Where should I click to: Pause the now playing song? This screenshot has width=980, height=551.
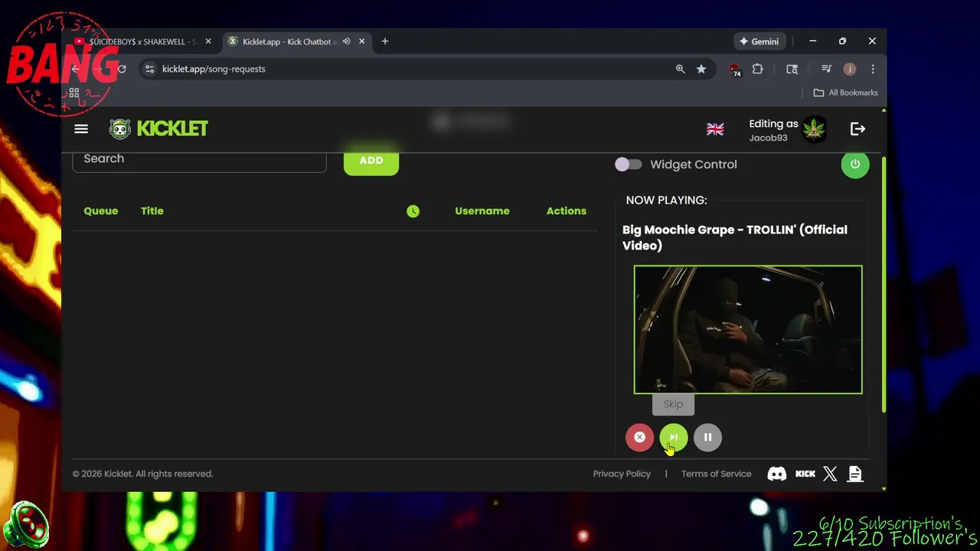pos(707,437)
